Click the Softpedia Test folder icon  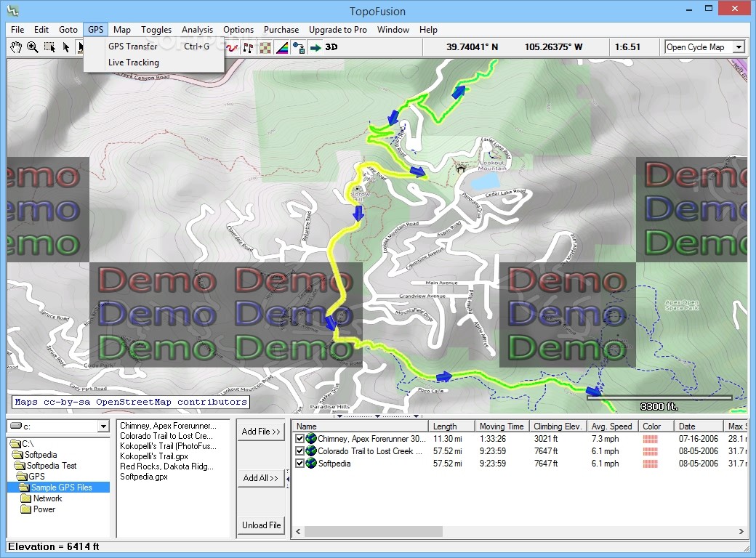(x=20, y=466)
